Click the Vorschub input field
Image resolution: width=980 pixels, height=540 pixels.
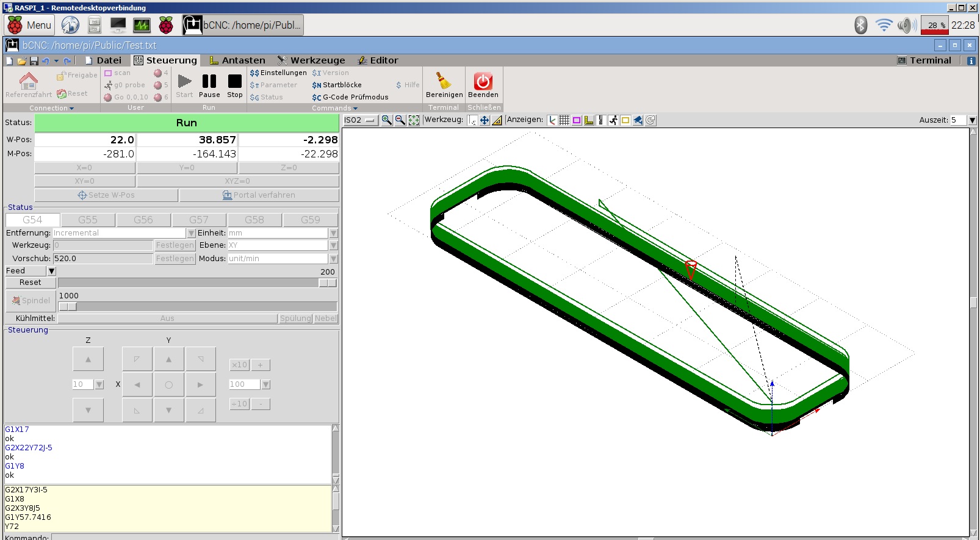coord(103,259)
